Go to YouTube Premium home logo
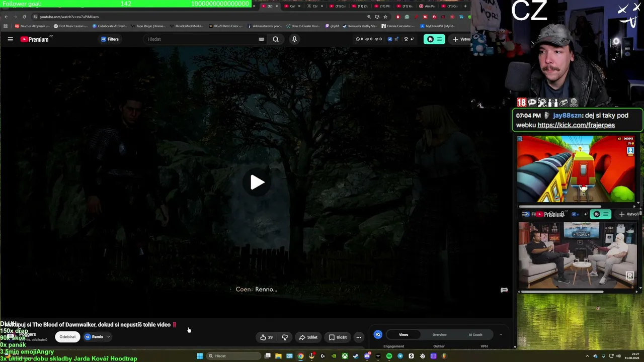Screen dimensions: 644x362 (x=35, y=39)
